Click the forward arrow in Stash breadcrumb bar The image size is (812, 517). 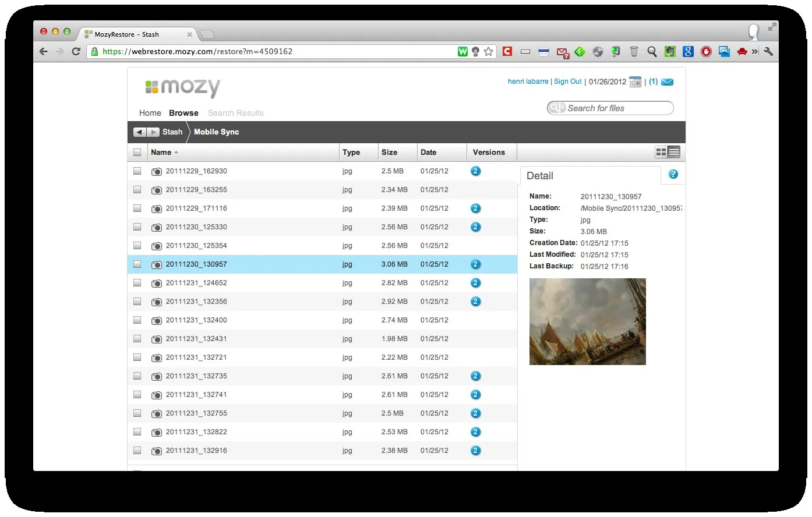[153, 132]
